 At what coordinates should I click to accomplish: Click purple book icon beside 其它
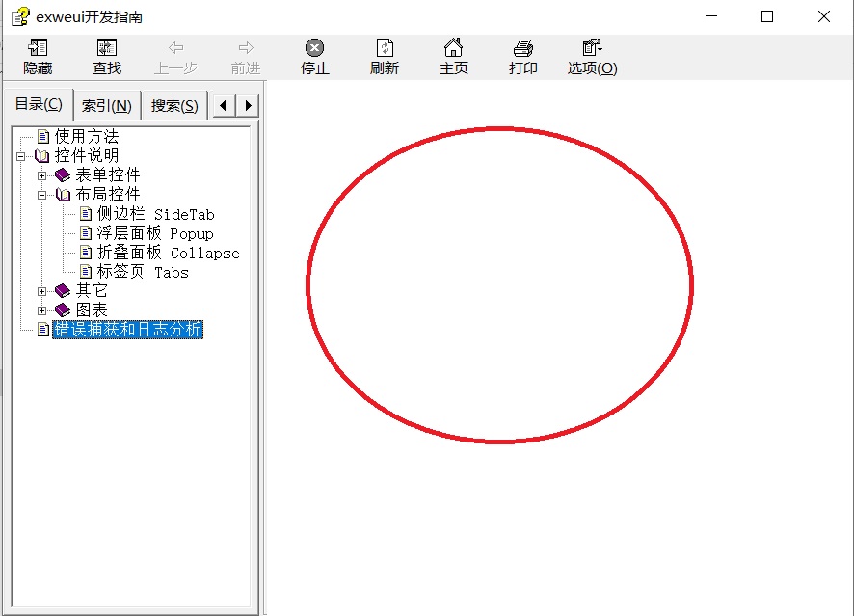click(63, 291)
